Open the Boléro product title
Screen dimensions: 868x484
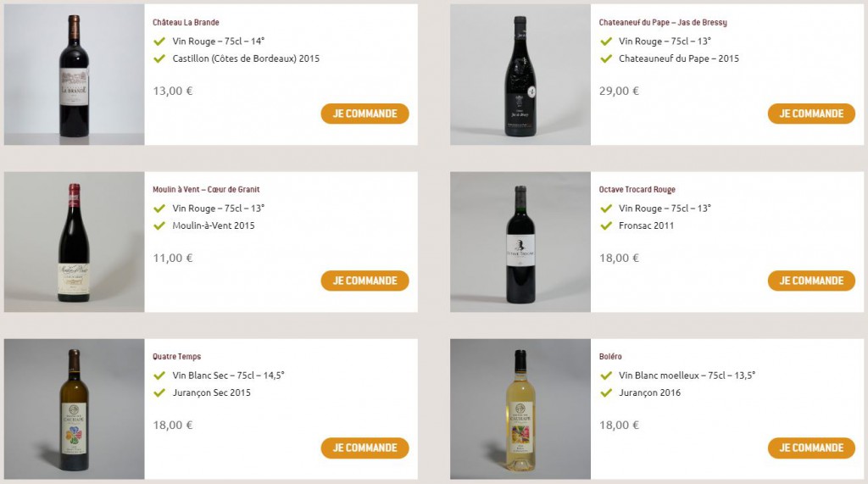tap(610, 357)
